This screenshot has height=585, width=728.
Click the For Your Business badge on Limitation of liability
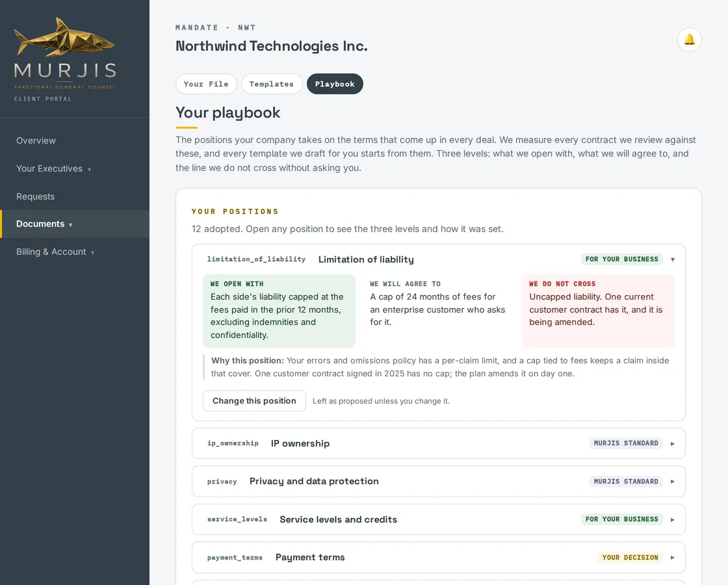pyautogui.click(x=621, y=259)
